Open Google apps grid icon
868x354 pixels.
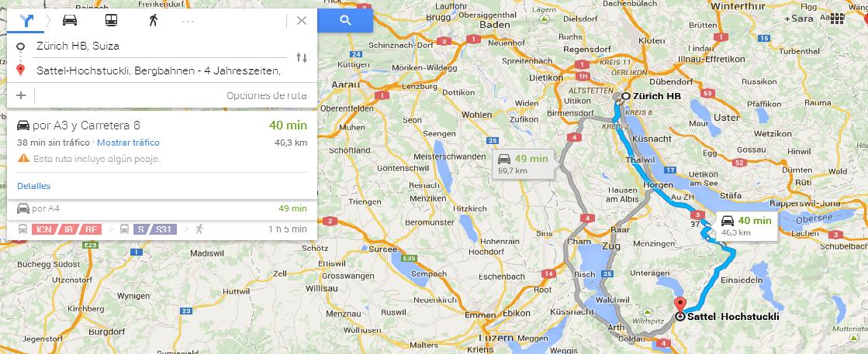(837, 19)
